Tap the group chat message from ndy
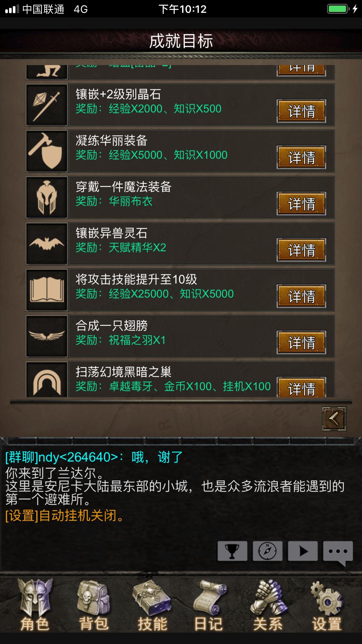The height and width of the screenshot is (644, 362). coord(94,457)
